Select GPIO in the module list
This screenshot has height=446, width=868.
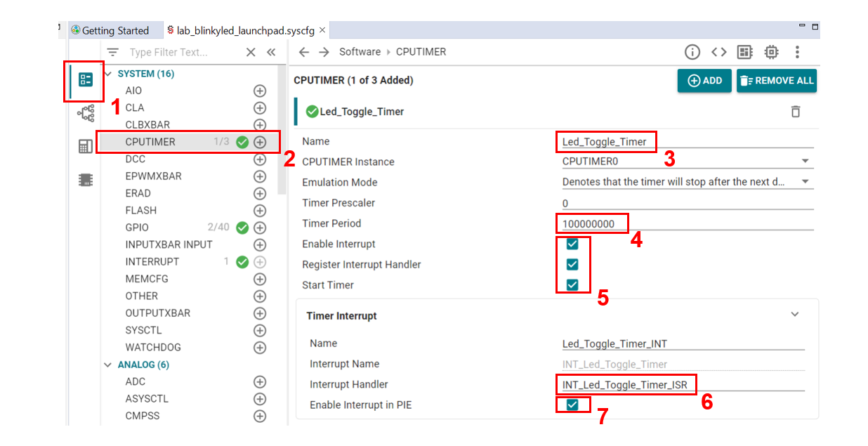coord(137,228)
